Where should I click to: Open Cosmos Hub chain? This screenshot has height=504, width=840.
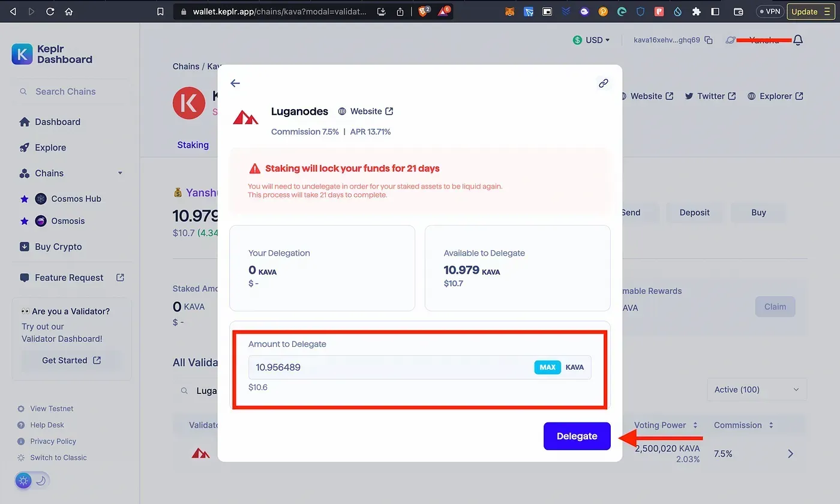click(68, 199)
